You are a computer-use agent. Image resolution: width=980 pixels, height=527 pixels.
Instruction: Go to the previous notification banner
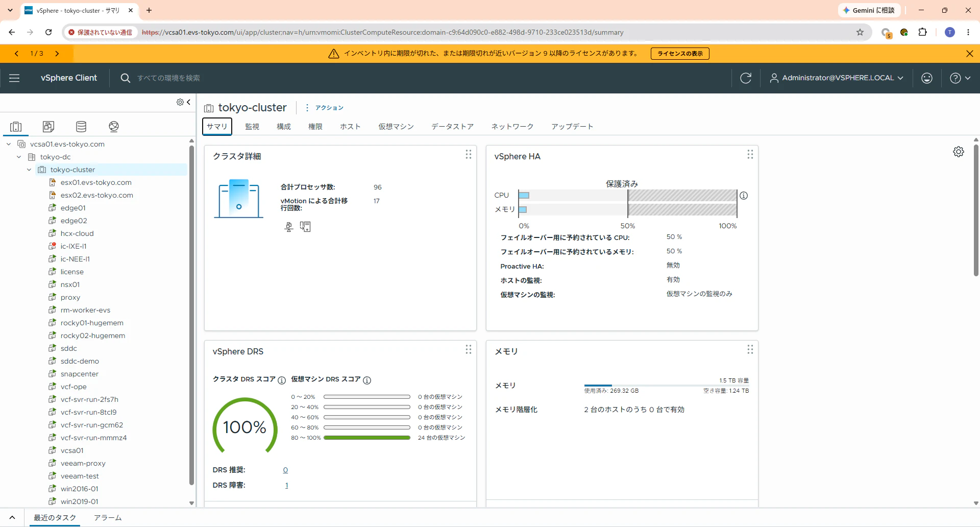tap(16, 54)
